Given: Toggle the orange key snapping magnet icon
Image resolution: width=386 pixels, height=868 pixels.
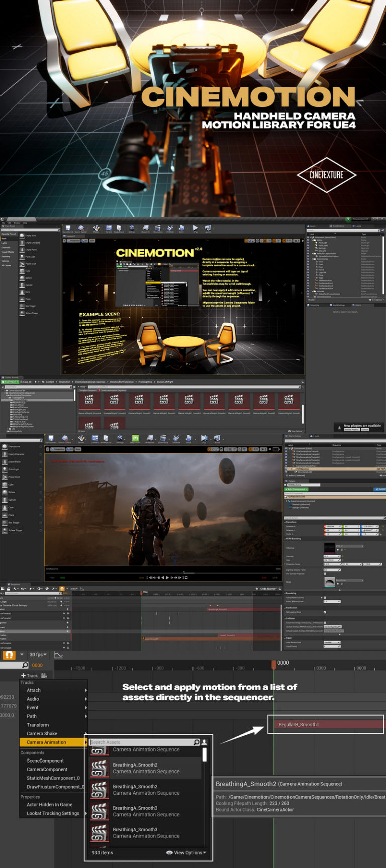Looking at the screenshot, I should 9,655.
